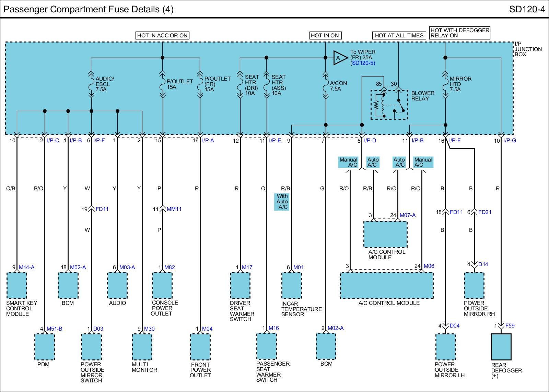Click the HOT AT ALL TIMES label
This screenshot has width=549, height=392.
tap(399, 35)
